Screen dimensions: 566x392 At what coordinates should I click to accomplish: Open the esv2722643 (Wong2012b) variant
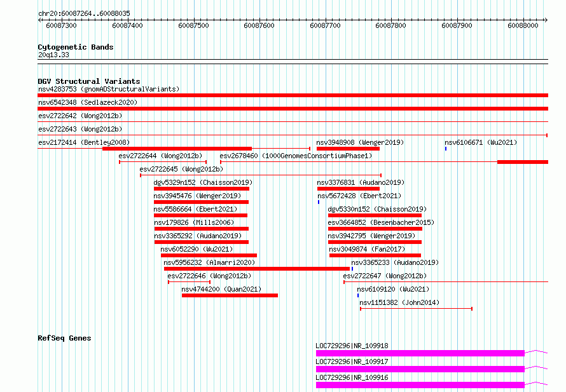pos(80,129)
